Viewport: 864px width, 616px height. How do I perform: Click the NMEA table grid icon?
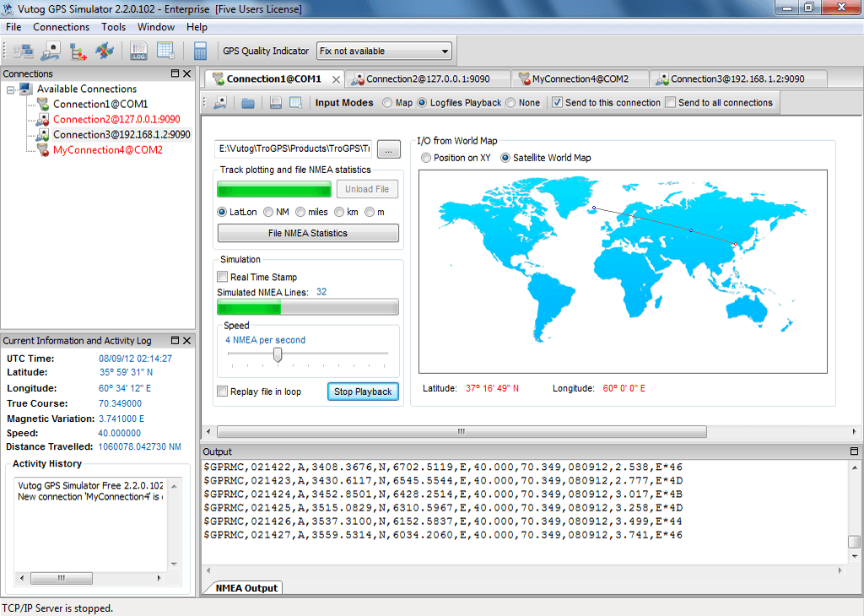[x=165, y=50]
